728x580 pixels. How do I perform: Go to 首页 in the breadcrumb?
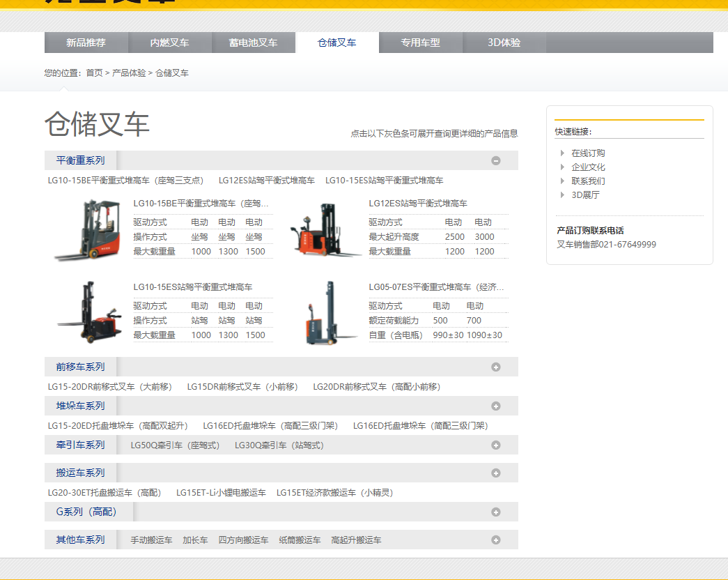(94, 73)
